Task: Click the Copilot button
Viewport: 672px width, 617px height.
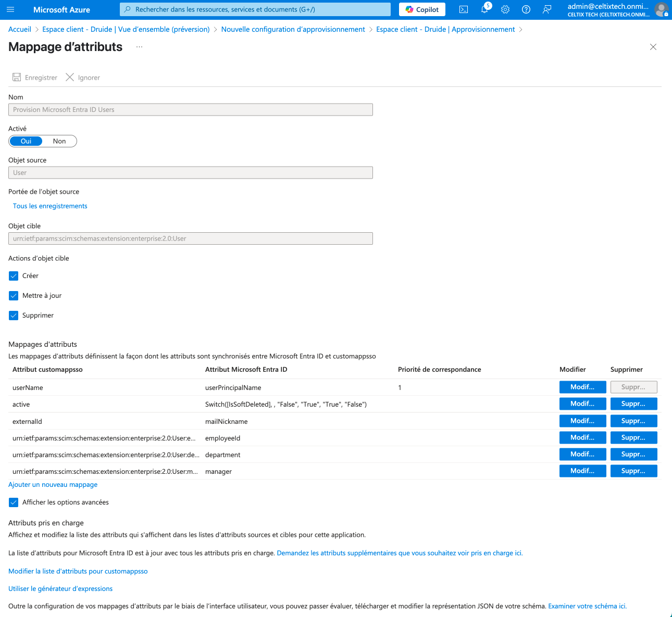Action: pos(422,9)
